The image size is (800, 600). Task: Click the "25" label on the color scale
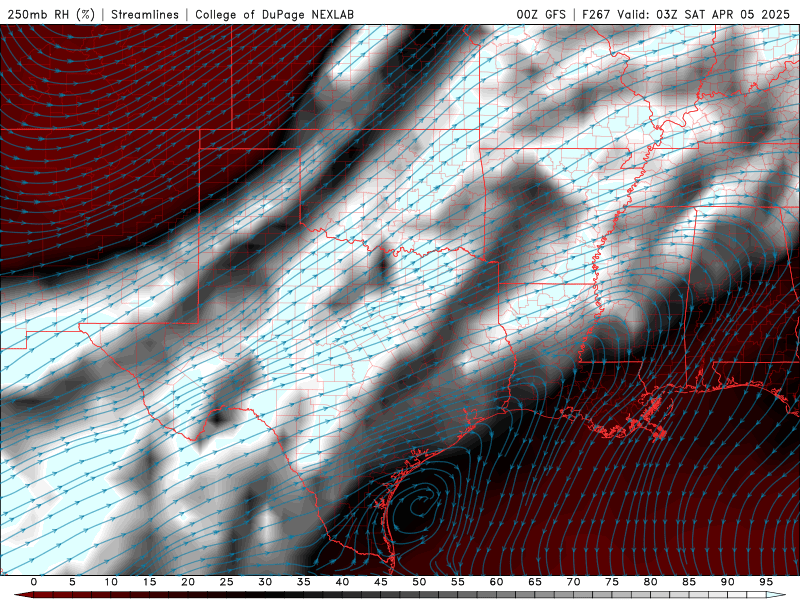pos(227,582)
